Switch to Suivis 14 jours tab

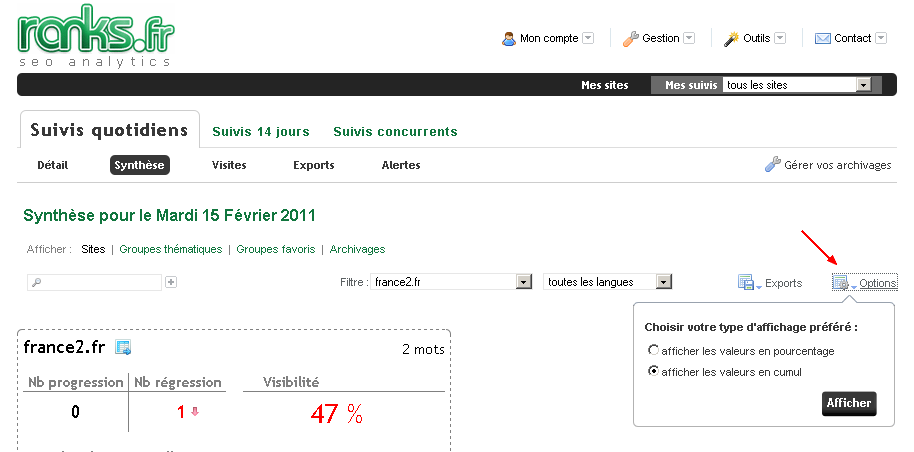coord(261,132)
